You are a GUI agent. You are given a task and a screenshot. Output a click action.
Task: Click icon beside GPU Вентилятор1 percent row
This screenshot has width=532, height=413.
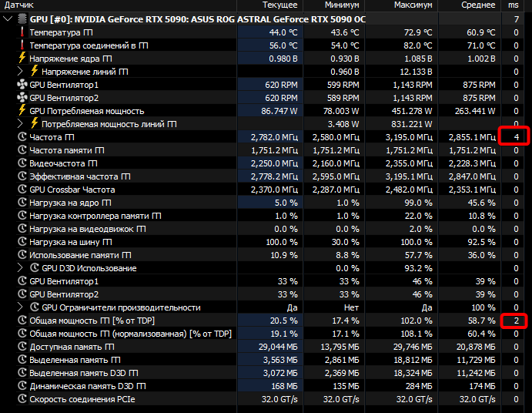pos(22,281)
